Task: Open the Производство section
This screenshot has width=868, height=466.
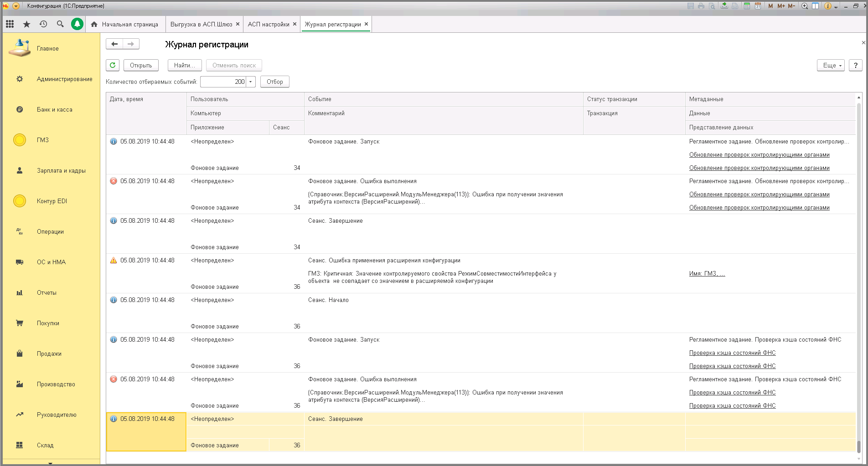Action: pos(51,384)
